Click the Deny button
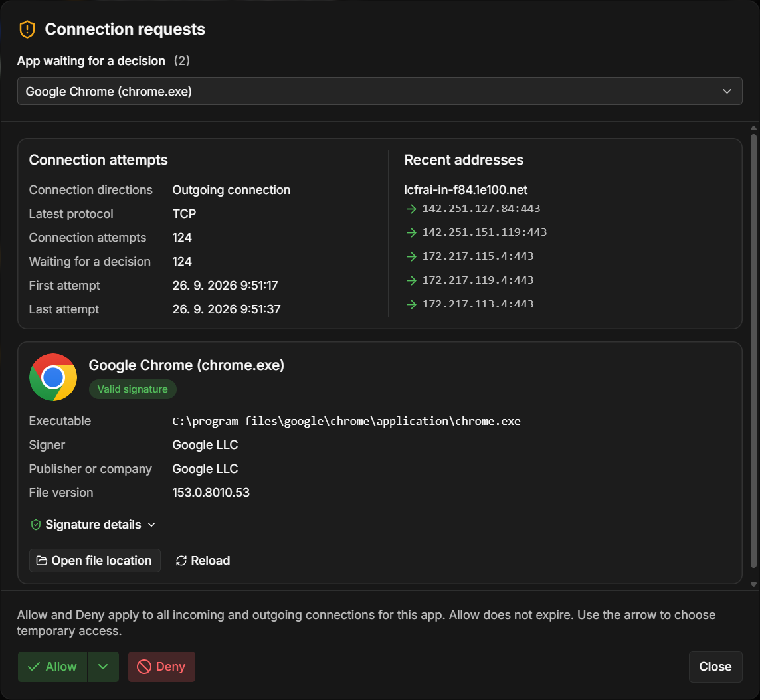Screen dimensions: 760x700 (161, 667)
